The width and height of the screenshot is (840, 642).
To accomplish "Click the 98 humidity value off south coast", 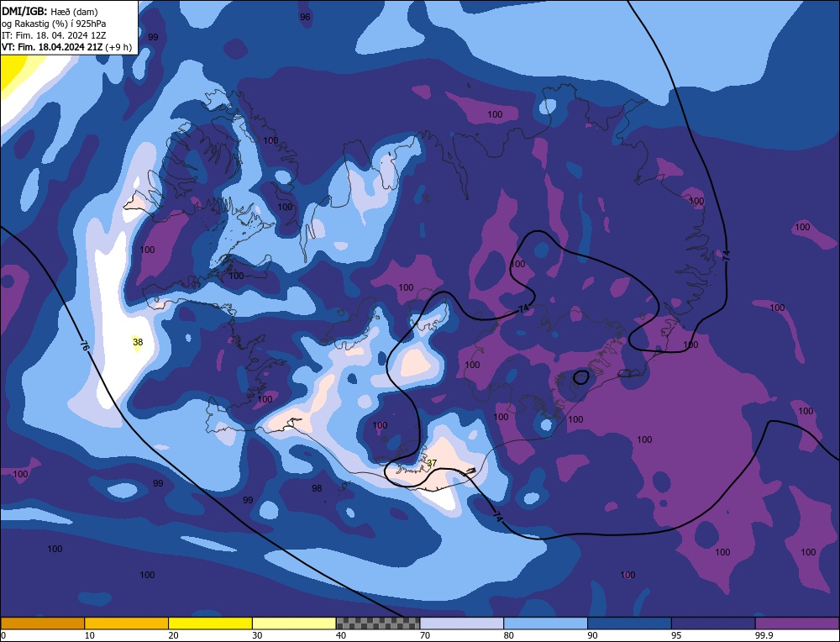I will click(317, 488).
